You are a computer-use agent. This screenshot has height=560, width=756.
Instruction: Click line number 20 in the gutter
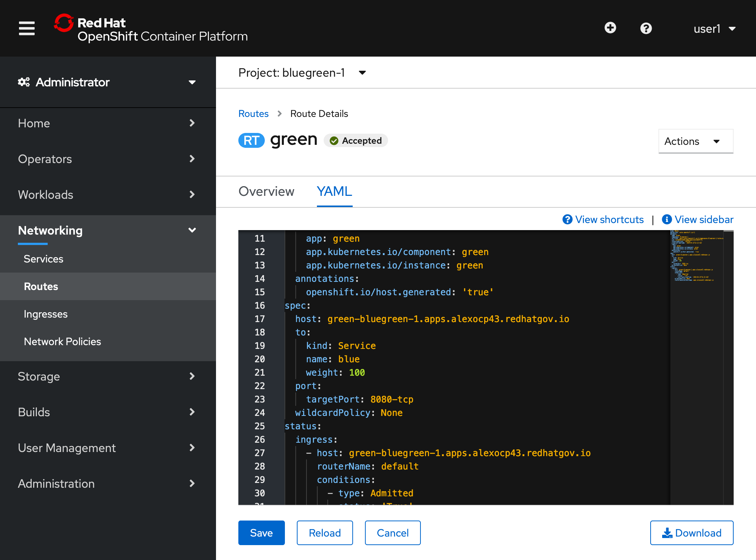pos(260,359)
